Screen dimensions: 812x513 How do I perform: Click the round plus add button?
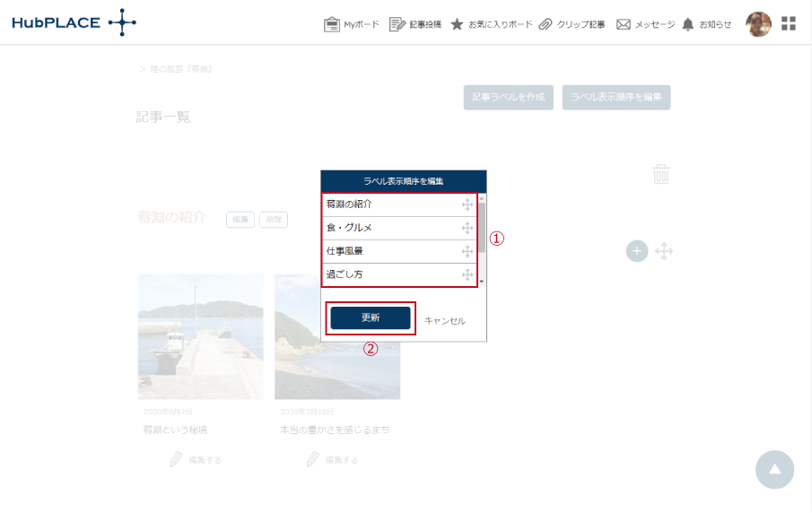637,251
